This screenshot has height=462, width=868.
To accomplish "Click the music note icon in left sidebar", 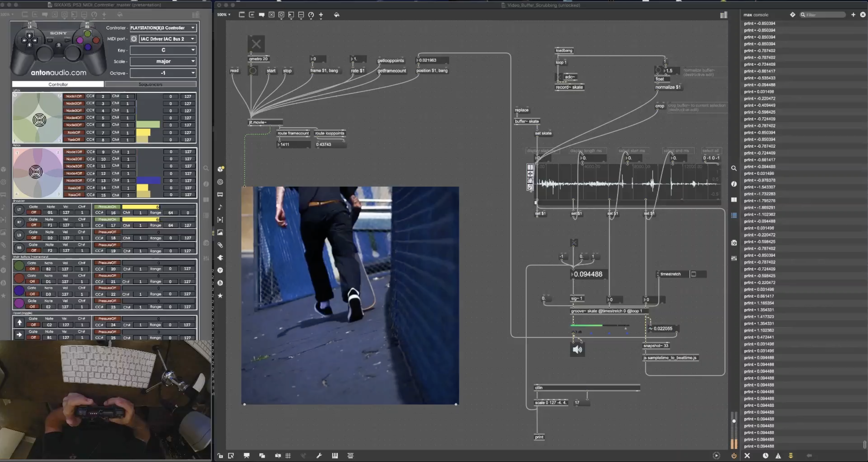I will (x=220, y=207).
